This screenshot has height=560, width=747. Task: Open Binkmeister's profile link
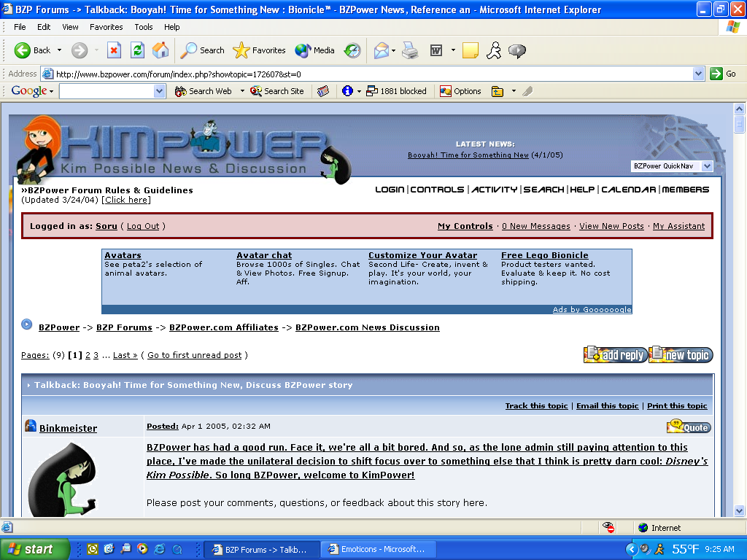(68, 428)
